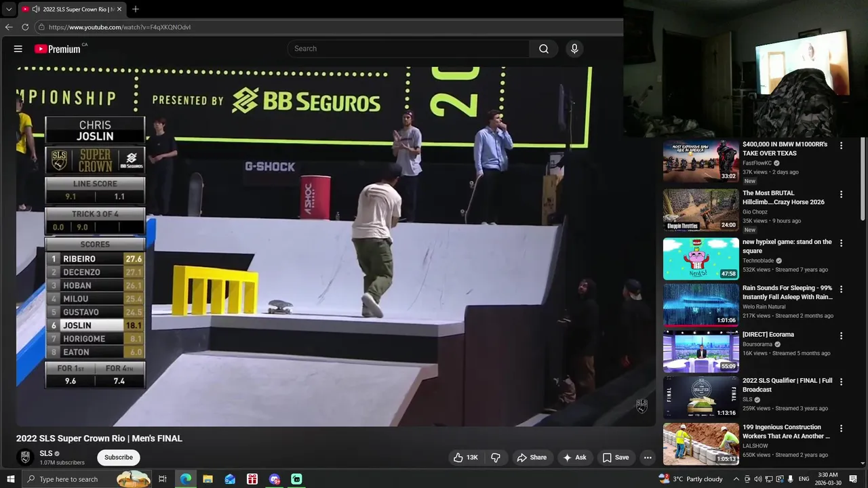
Task: Close the 2022 SLS Super Crown tab
Action: coord(119,9)
